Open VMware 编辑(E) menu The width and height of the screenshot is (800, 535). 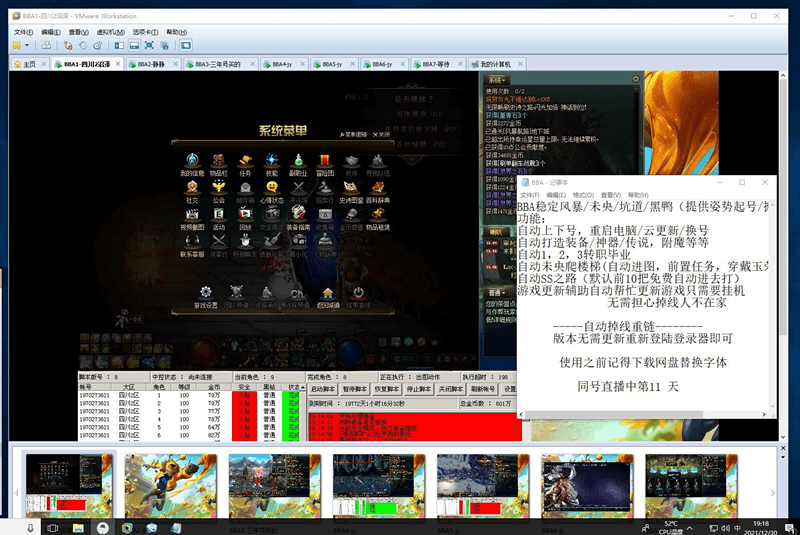point(51,32)
